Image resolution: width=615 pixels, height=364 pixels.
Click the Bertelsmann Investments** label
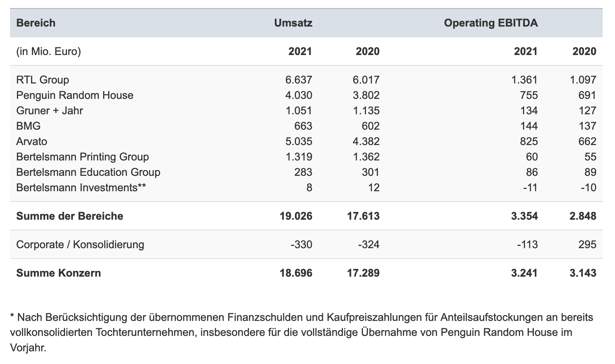click(x=81, y=188)
